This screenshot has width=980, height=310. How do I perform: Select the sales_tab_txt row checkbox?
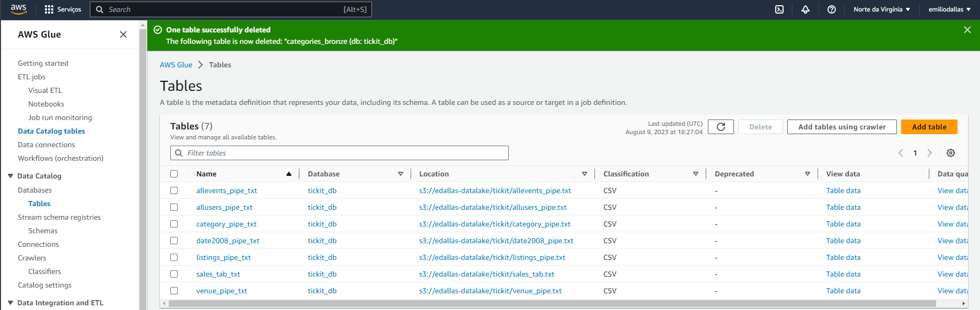point(174,274)
